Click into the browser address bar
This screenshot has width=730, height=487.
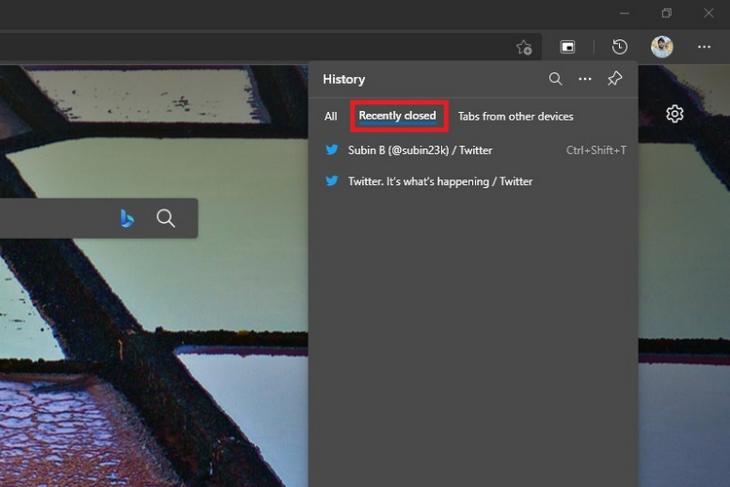[x=250, y=47]
